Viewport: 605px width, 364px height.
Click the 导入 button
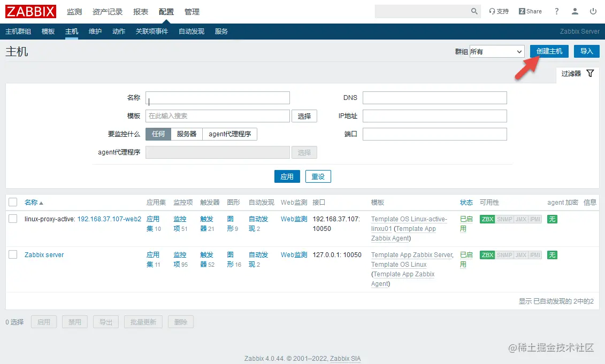click(x=586, y=51)
